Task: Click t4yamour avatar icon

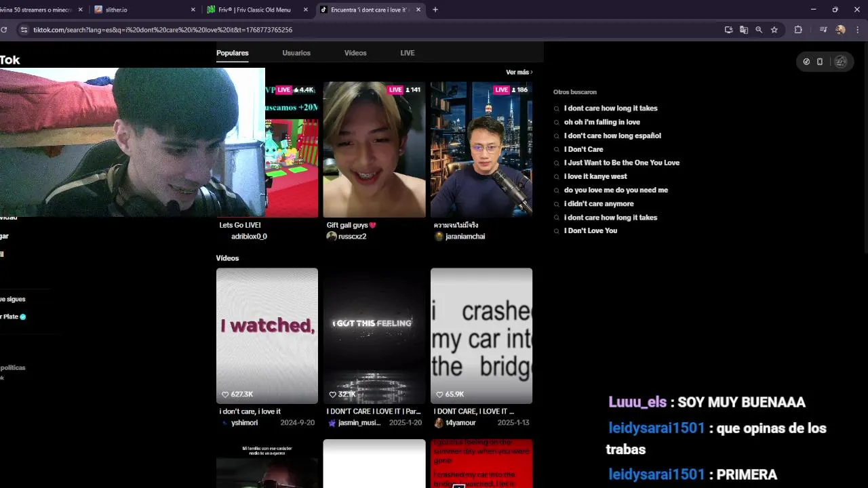Action: (x=439, y=423)
